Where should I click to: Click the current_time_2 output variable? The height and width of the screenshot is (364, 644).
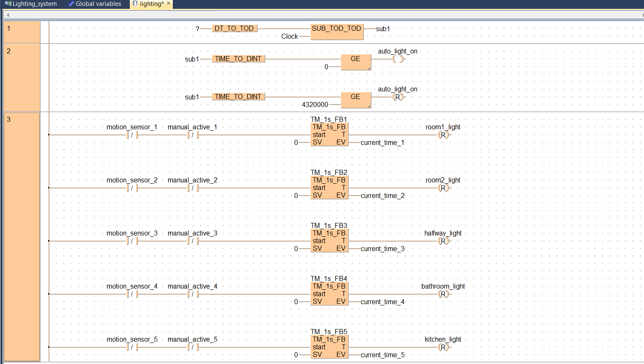(382, 196)
